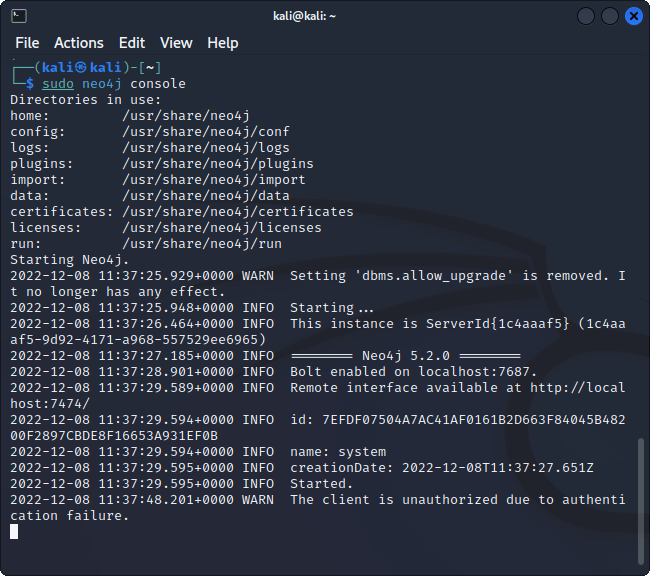Click the underlined 'sudo' command word
Image resolution: width=650 pixels, height=576 pixels.
(x=58, y=84)
